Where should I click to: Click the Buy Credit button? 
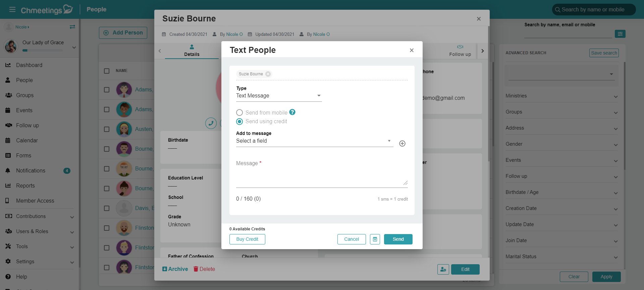pyautogui.click(x=247, y=239)
